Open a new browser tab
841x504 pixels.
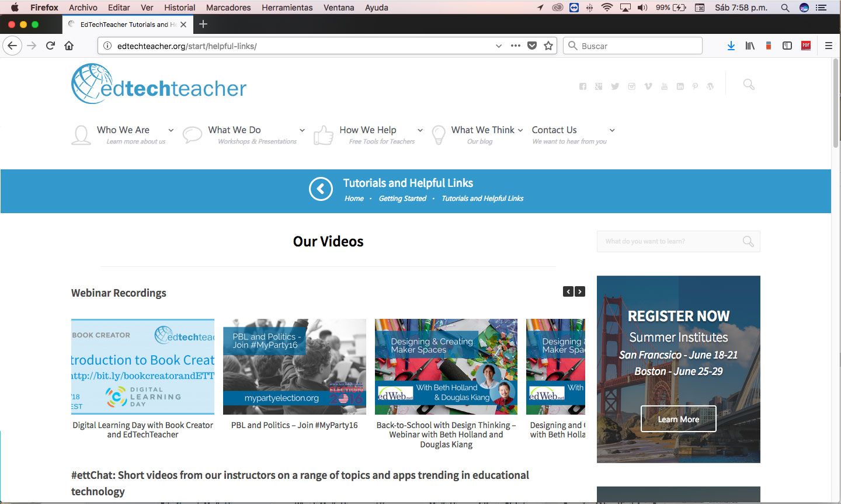pos(203,24)
